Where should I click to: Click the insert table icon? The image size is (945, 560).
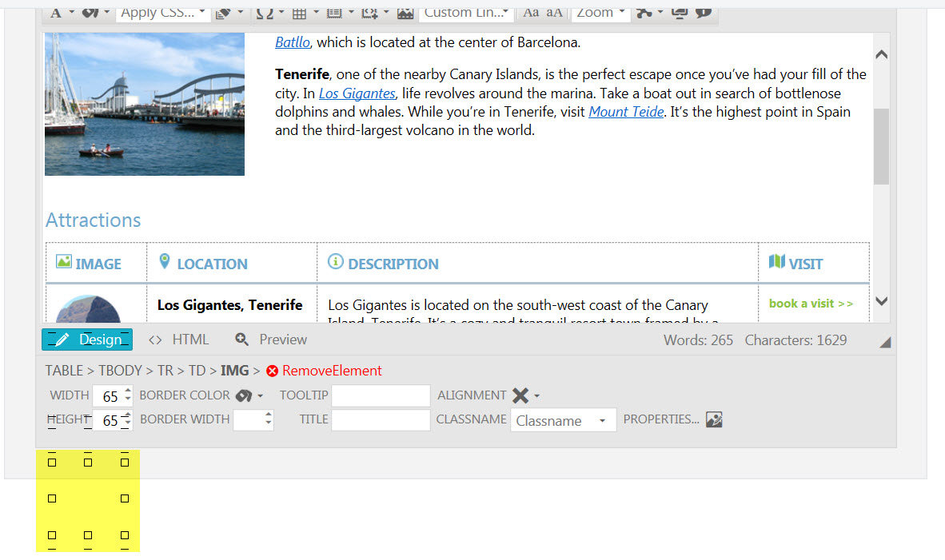click(300, 14)
